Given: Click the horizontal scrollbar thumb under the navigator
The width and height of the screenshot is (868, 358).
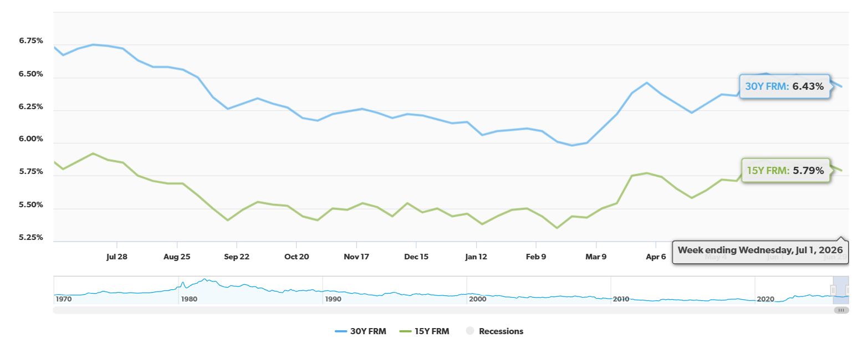Looking at the screenshot, I should (841, 310).
